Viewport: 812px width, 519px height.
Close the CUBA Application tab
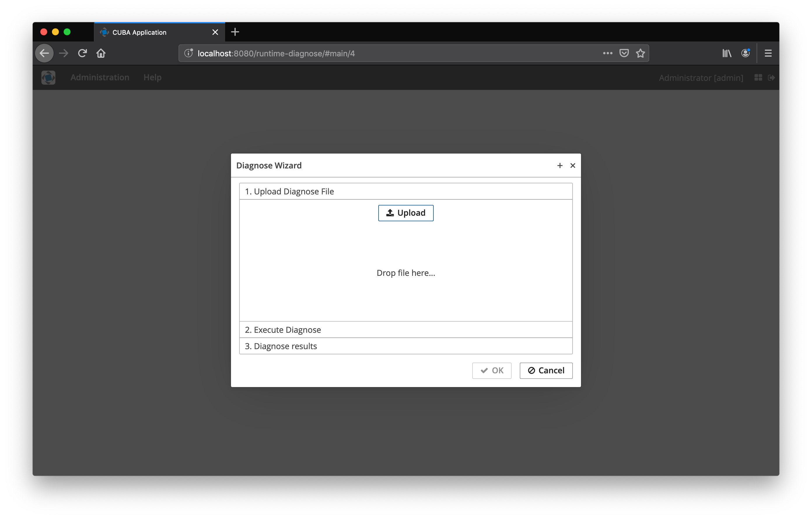215,32
